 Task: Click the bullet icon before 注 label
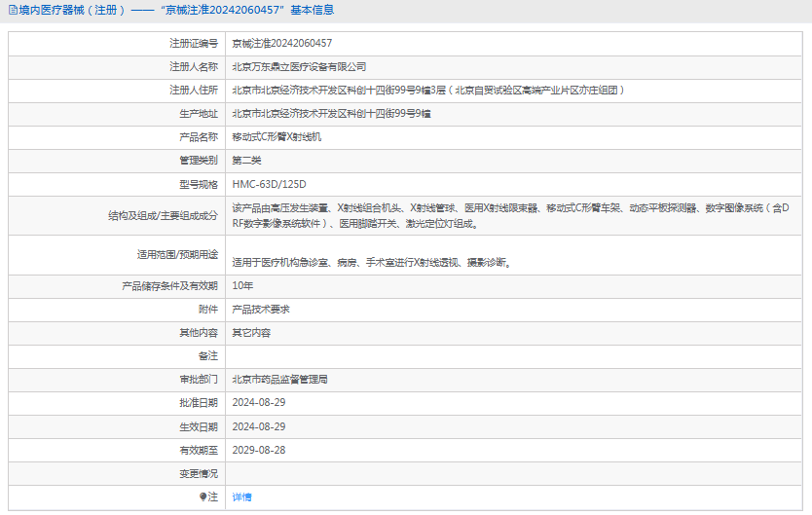(x=203, y=497)
